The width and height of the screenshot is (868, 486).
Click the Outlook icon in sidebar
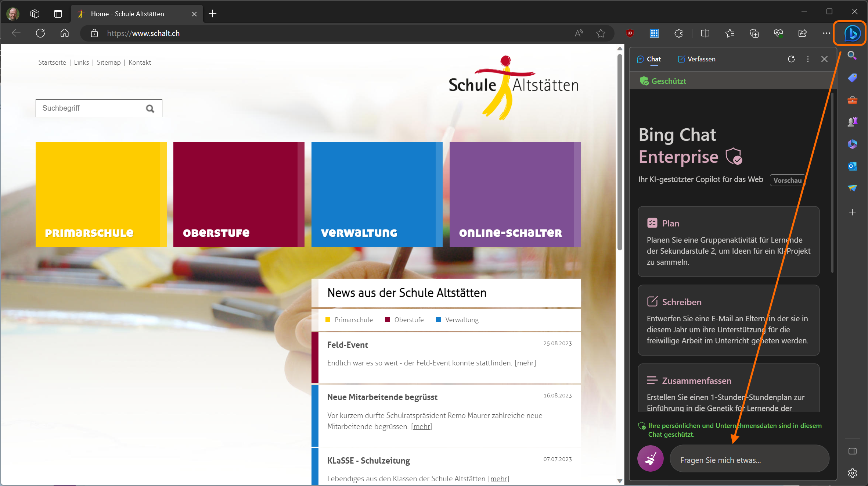pyautogui.click(x=852, y=166)
